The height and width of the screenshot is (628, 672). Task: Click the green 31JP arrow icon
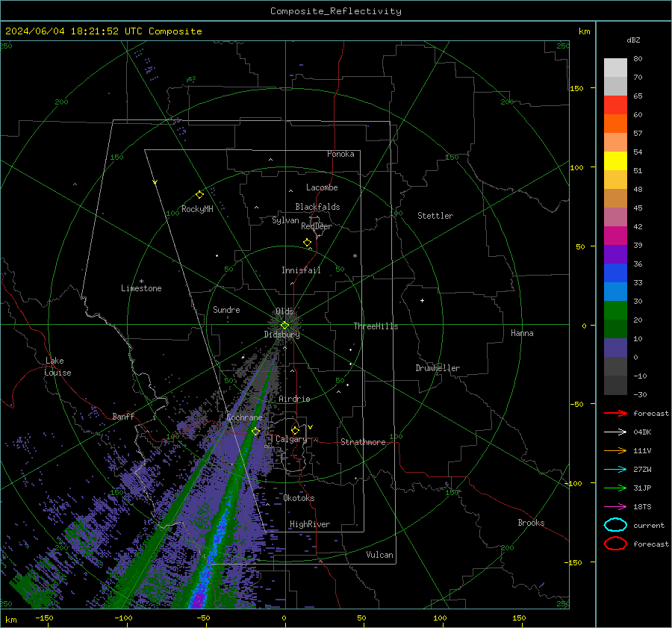[x=615, y=488]
